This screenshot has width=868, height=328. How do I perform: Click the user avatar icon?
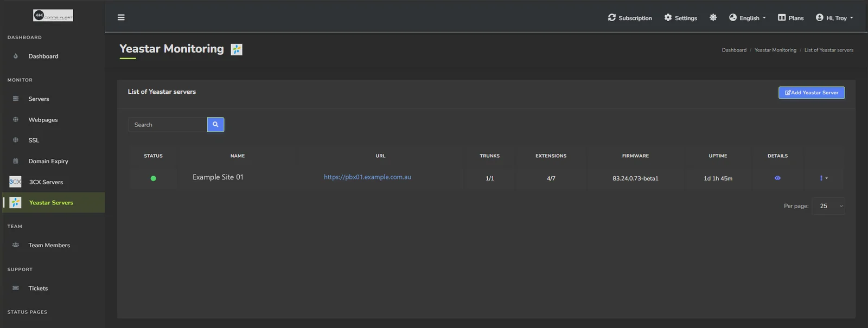819,17
